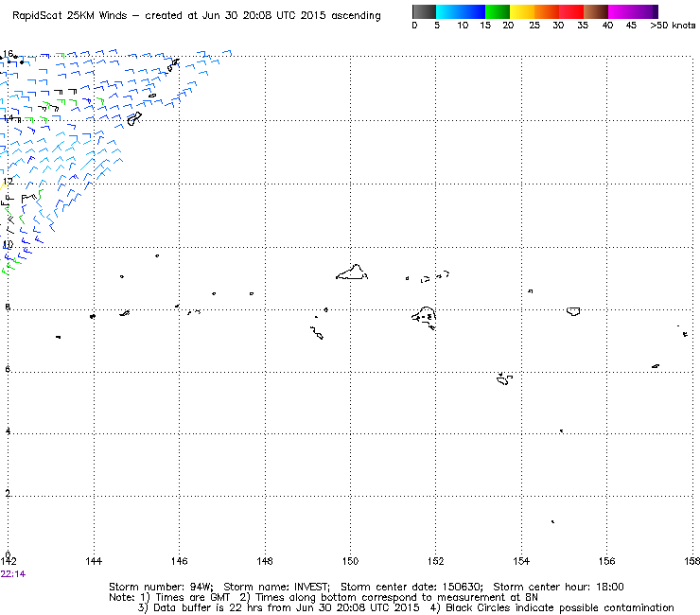This screenshot has width=700, height=615.
Task: Click the magenta 40-45 knots legend swatch
Action: point(621,11)
